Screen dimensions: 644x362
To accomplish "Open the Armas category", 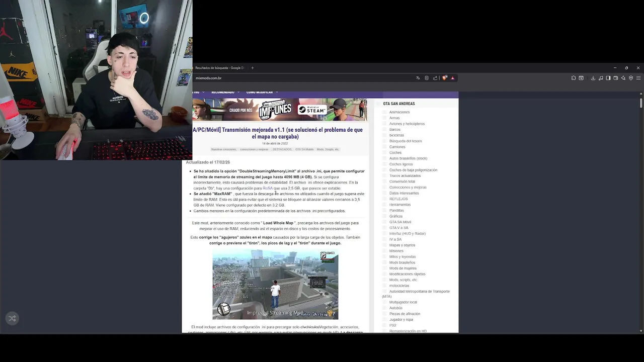I will (x=394, y=118).
